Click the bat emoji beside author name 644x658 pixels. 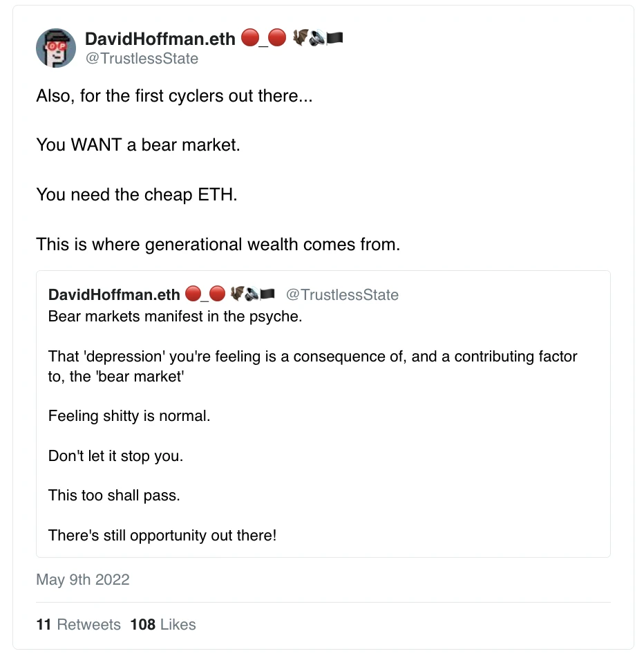coord(301,37)
